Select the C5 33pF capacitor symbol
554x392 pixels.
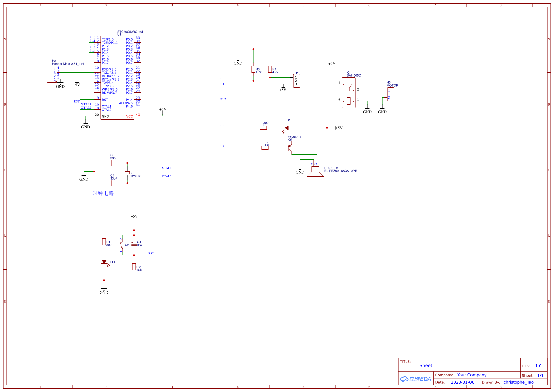pyautogui.click(x=113, y=163)
